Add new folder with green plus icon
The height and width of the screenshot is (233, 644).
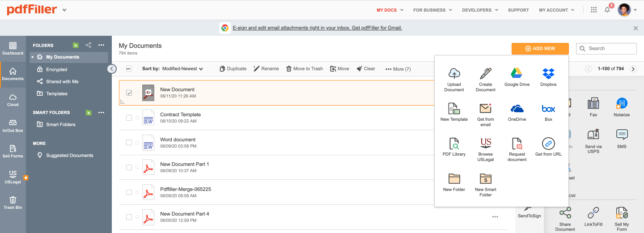[76, 45]
